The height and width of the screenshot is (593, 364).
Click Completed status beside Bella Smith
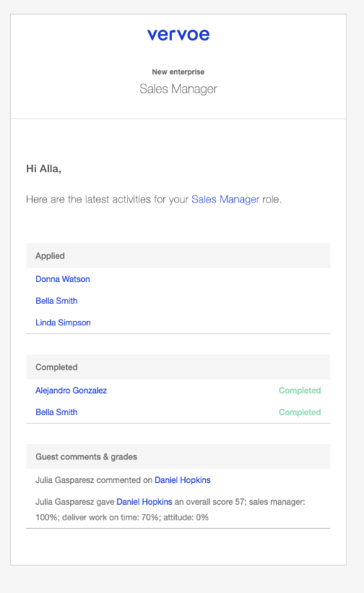coord(300,412)
